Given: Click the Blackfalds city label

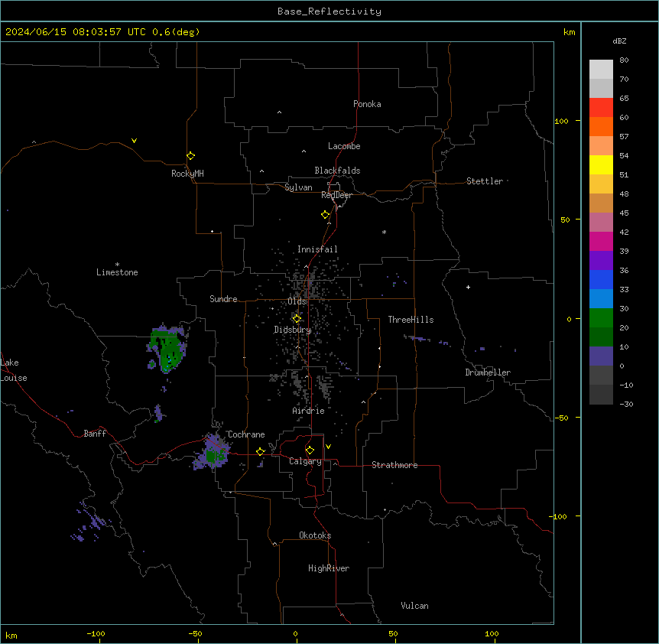Looking at the screenshot, I should (x=337, y=171).
